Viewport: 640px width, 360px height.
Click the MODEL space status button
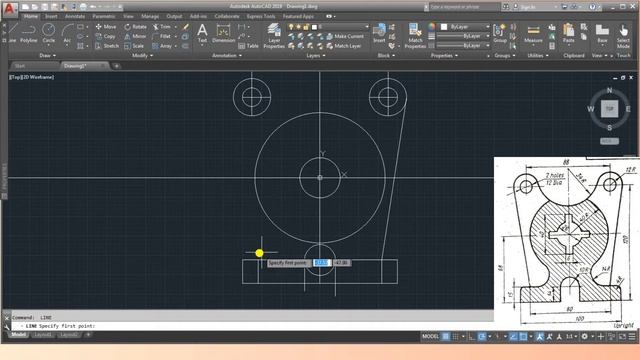(430, 336)
